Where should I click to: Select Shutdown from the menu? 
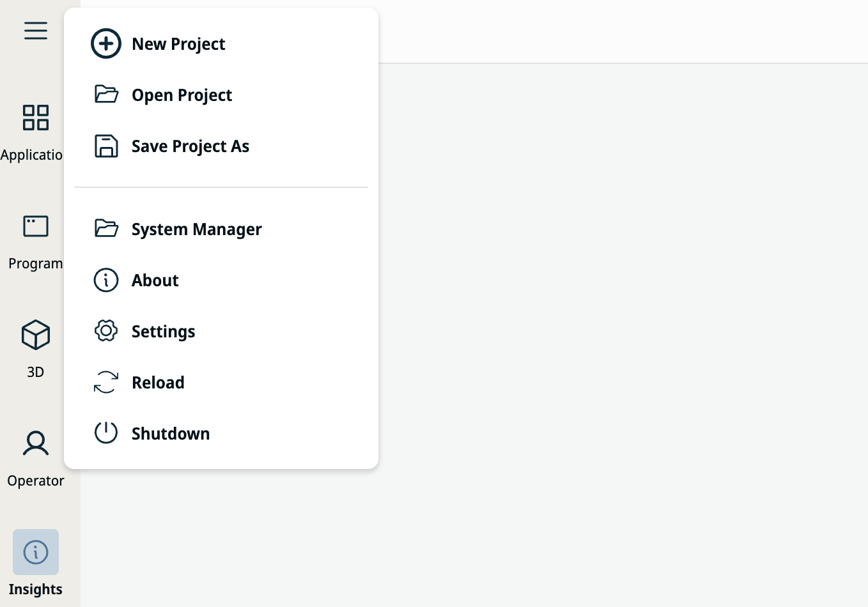171,434
